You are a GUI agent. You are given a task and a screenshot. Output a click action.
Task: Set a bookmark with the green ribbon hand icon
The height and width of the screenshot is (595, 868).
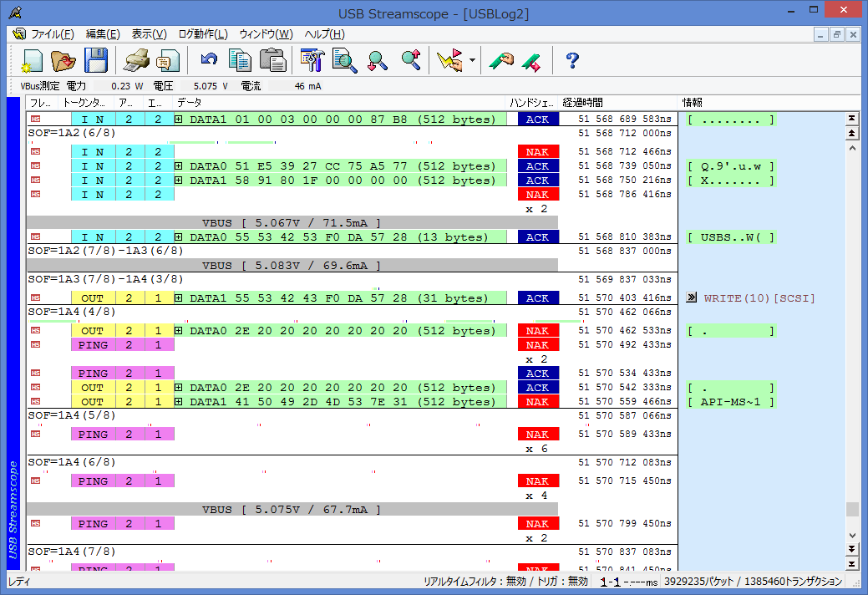(x=501, y=60)
